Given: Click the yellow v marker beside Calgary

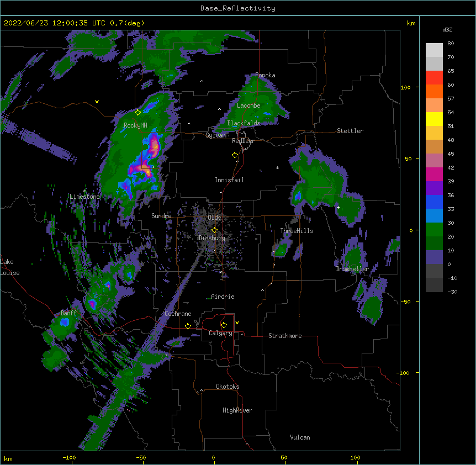Looking at the screenshot, I should pos(237,323).
